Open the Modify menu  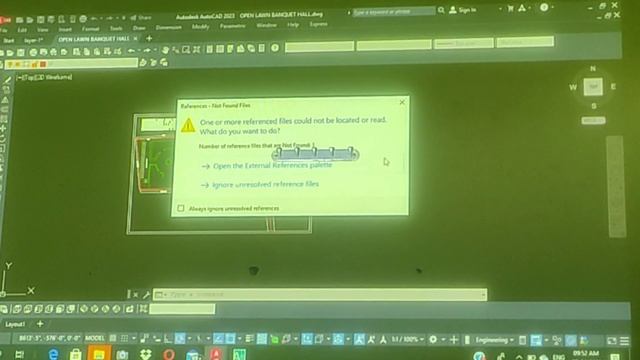(x=200, y=27)
